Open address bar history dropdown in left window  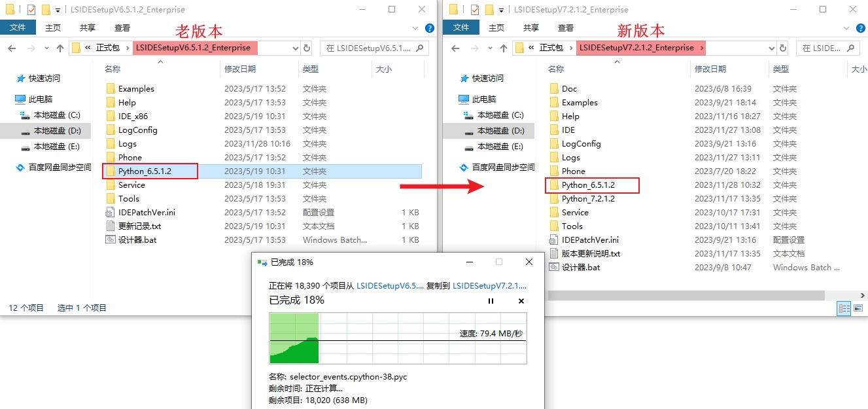(295, 48)
